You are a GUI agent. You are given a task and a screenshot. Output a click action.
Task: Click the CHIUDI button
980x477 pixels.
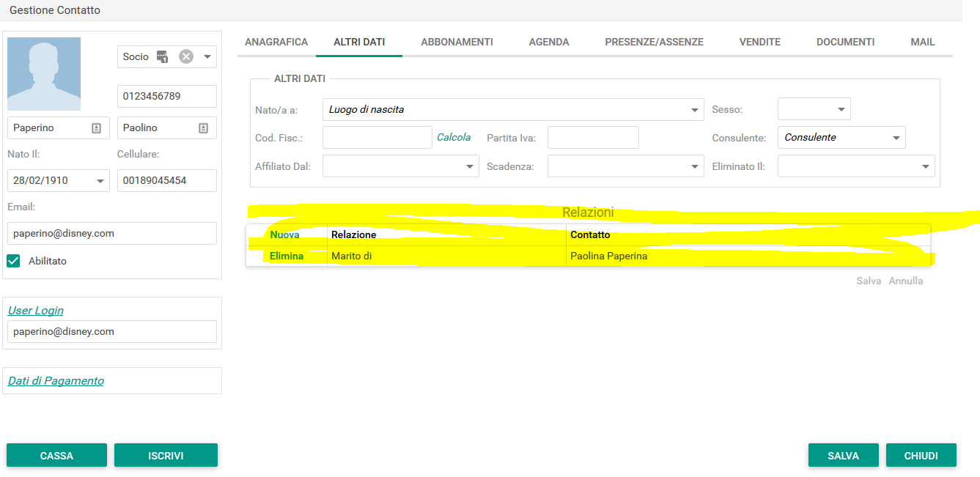tap(921, 455)
